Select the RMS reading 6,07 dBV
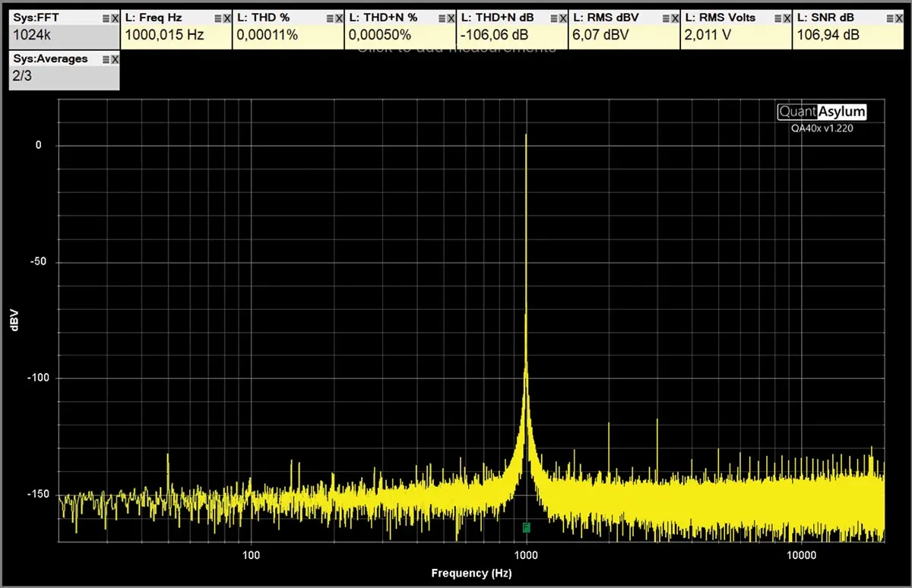 601,34
